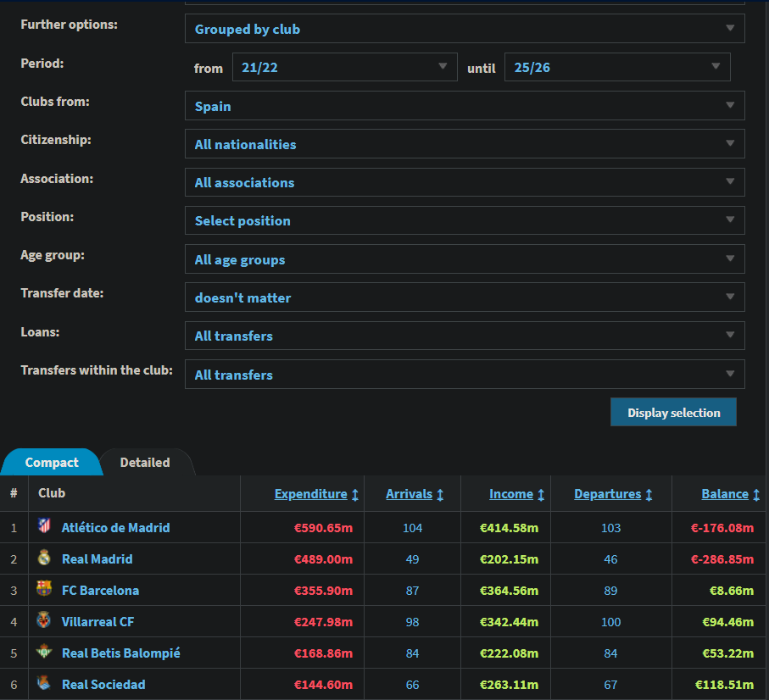Open the Transfer date 'doesn't matter' dropdown

click(465, 297)
